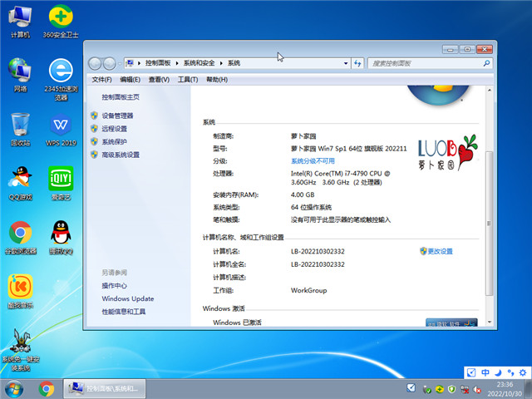Open the 工具(T) menu
Image resolution: width=532 pixels, height=399 pixels.
(x=186, y=80)
